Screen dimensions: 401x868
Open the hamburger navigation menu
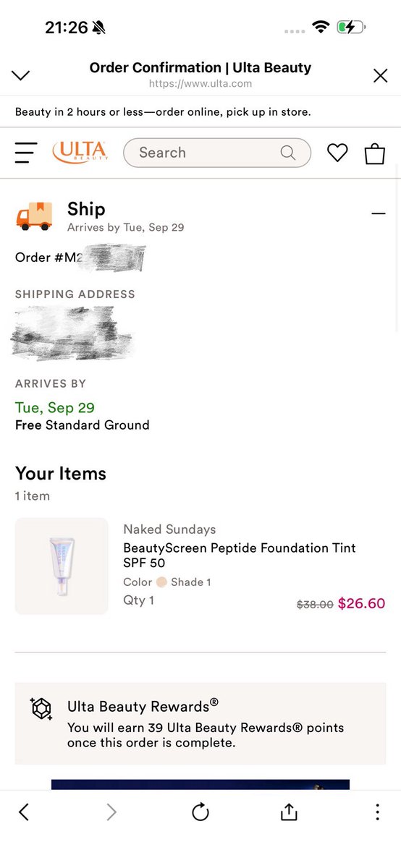(x=26, y=153)
